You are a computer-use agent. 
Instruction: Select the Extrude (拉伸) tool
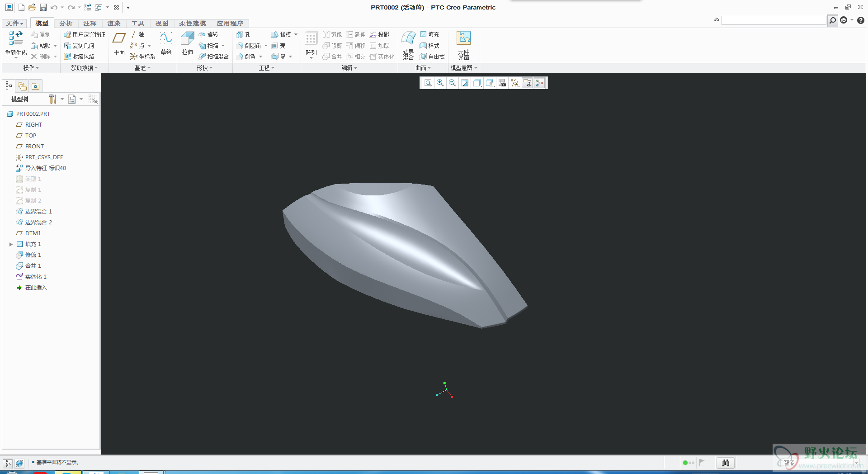(x=188, y=43)
